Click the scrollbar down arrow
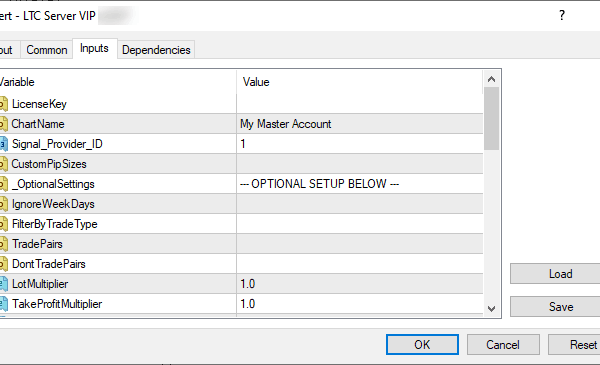The width and height of the screenshot is (600, 365). click(x=492, y=308)
